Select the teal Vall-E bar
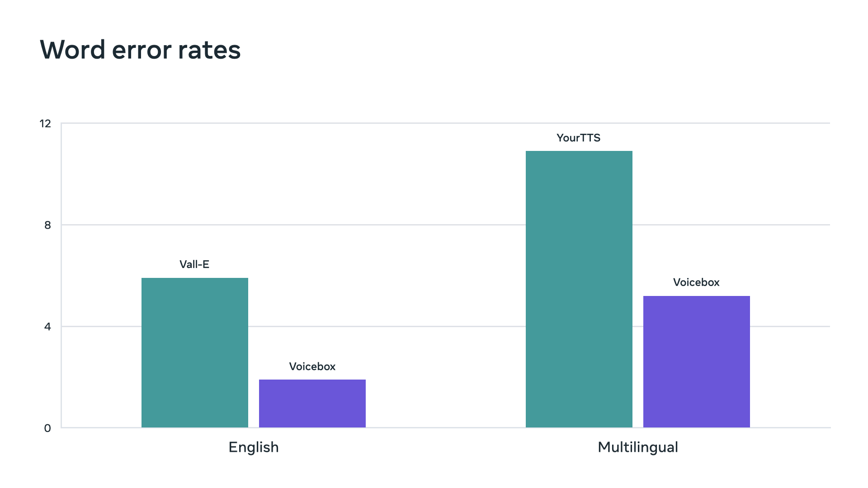Screen dimensions: 868x488 tap(194, 352)
